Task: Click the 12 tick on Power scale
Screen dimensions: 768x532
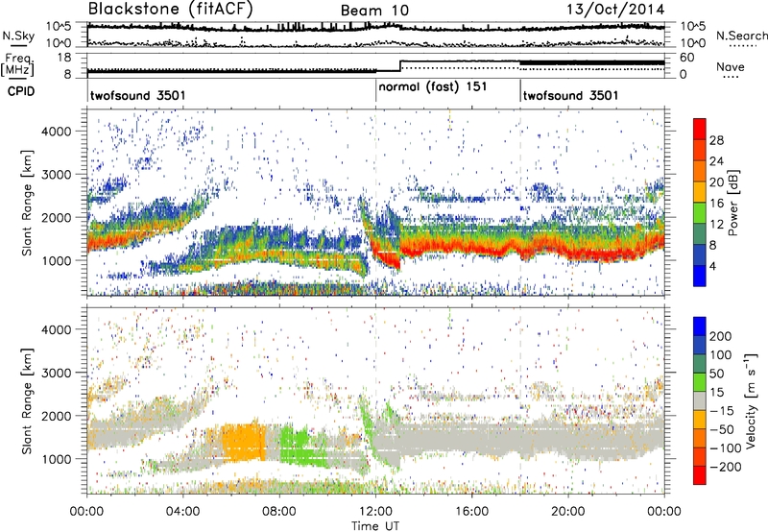Action: pos(716,224)
